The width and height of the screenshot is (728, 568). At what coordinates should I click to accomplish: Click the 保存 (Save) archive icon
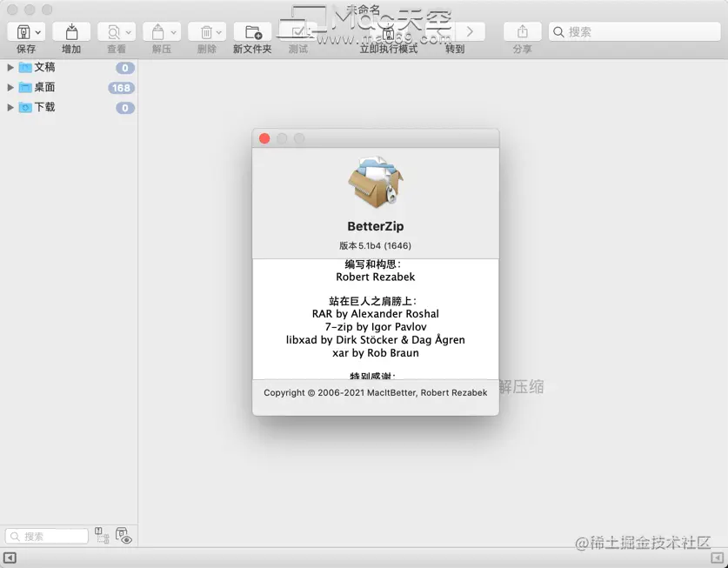click(x=23, y=32)
